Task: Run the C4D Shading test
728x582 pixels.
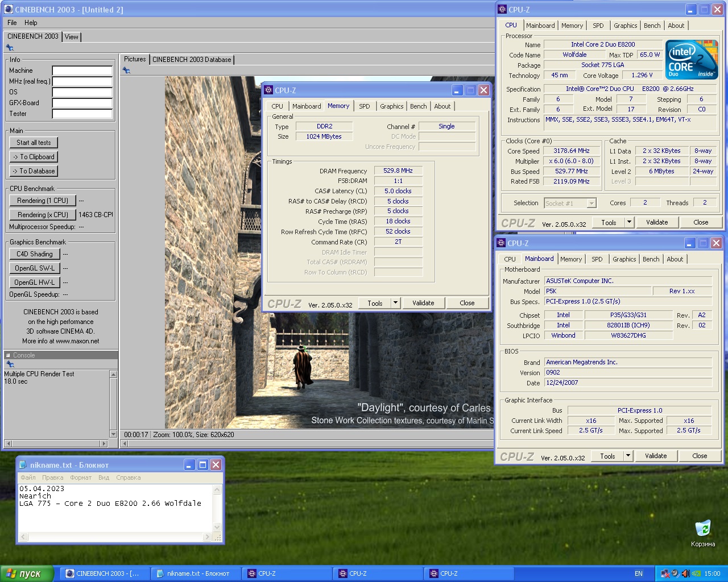Action: [35, 254]
